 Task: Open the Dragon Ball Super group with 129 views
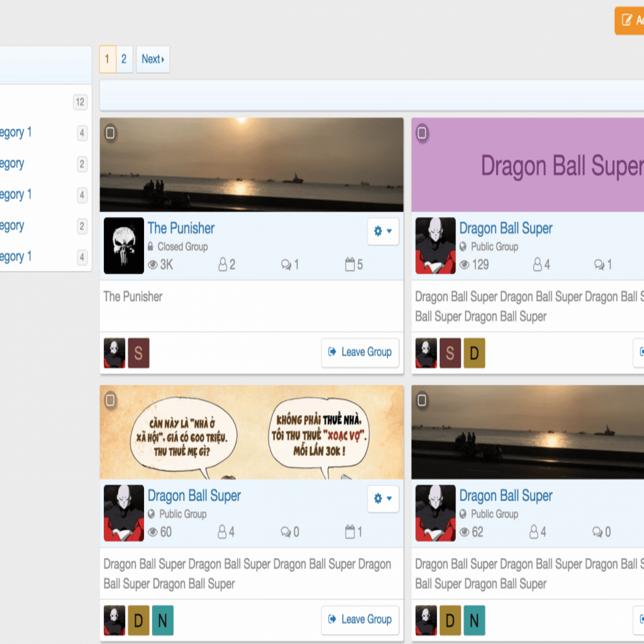click(x=506, y=228)
